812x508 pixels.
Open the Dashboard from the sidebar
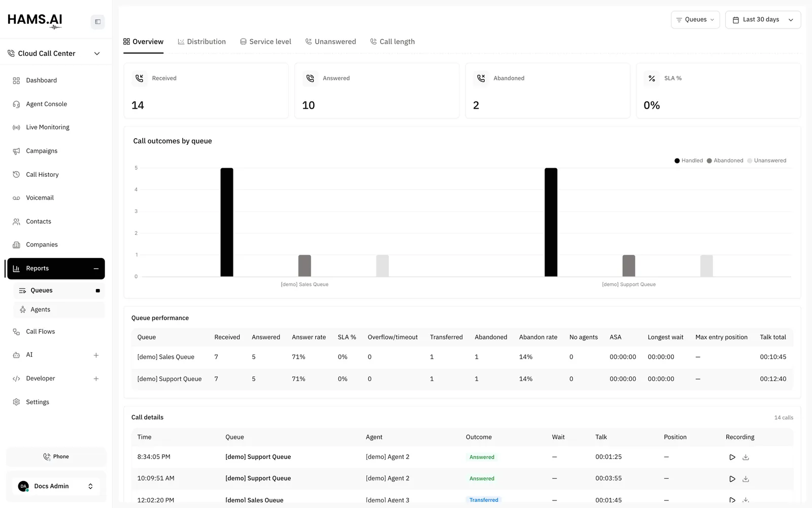(56, 80)
